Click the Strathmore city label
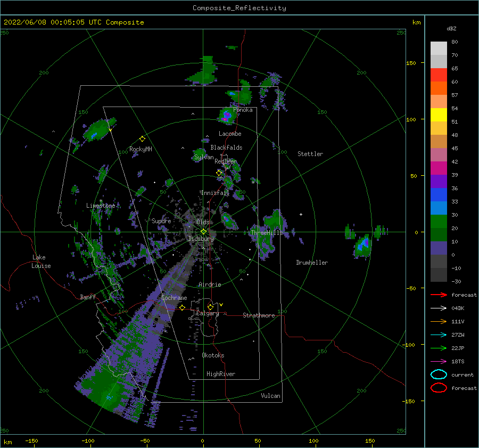This screenshot has height=448, width=479. (x=259, y=315)
